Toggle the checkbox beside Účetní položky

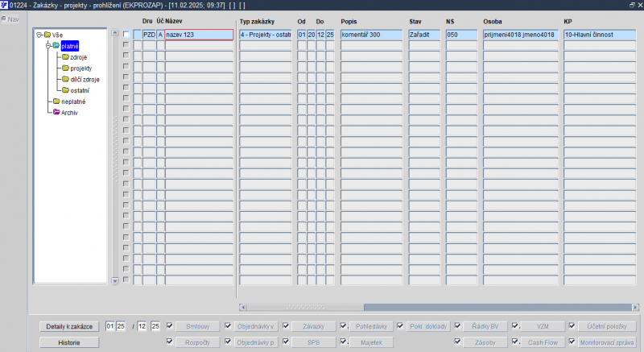point(572,325)
